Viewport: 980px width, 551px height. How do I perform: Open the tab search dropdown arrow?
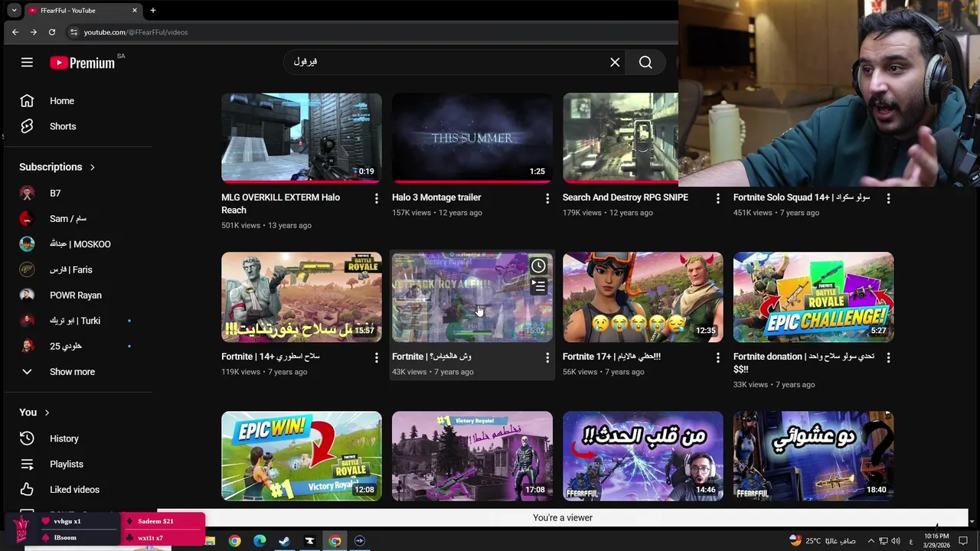point(14,11)
